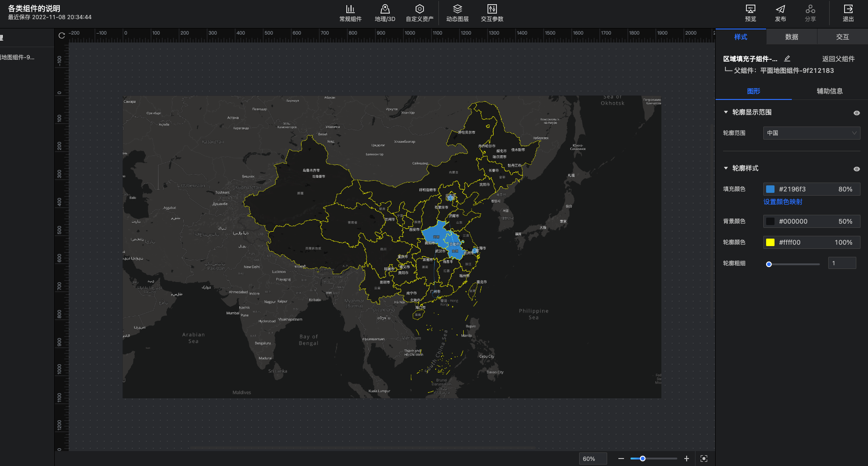
Task: Click the 设置颜色映射 link
Action: (782, 202)
